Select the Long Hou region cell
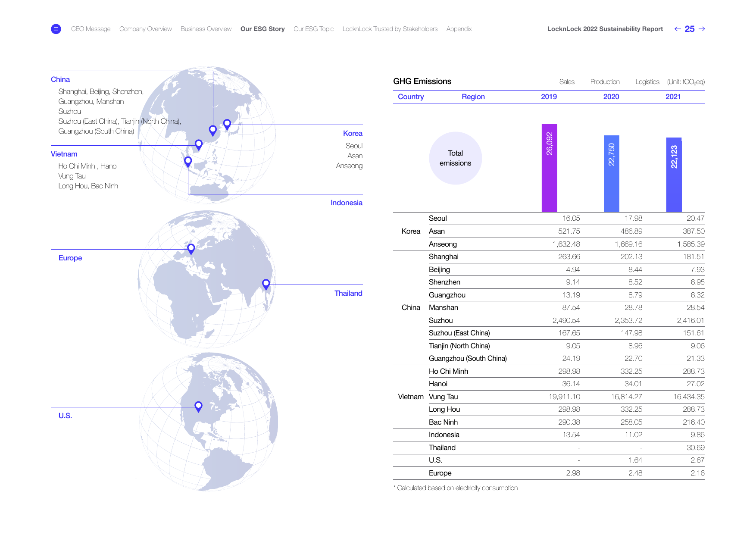756x535 pixels. click(x=444, y=409)
